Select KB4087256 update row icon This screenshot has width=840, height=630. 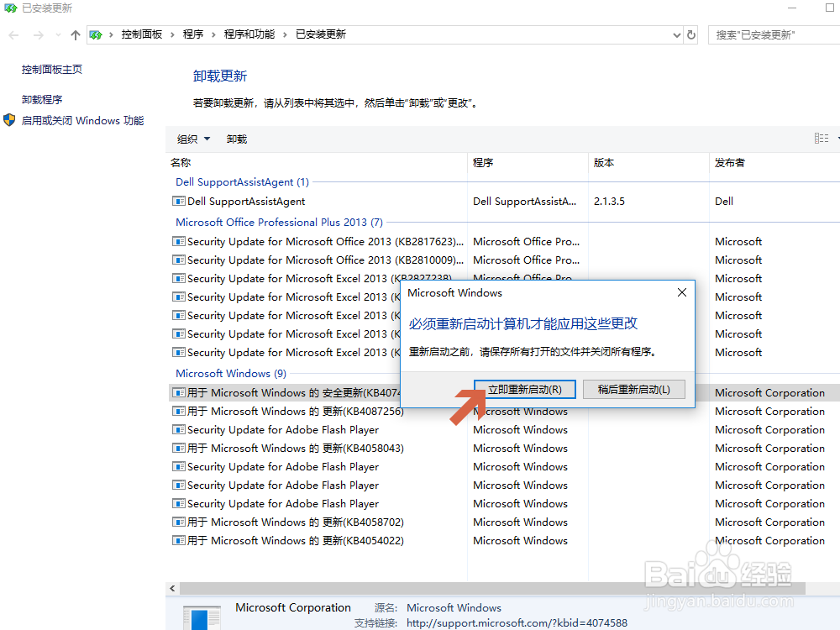pos(178,412)
